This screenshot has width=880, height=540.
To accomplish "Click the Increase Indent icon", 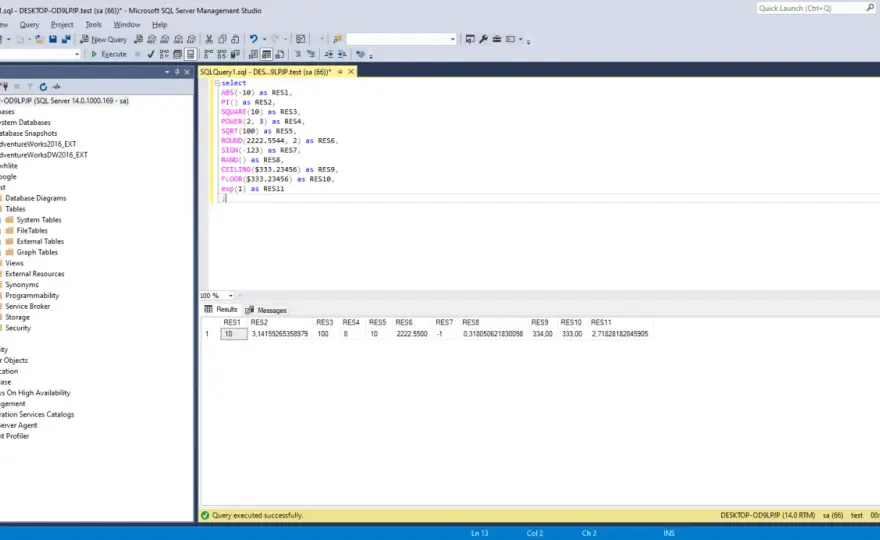I will click(x=342, y=54).
